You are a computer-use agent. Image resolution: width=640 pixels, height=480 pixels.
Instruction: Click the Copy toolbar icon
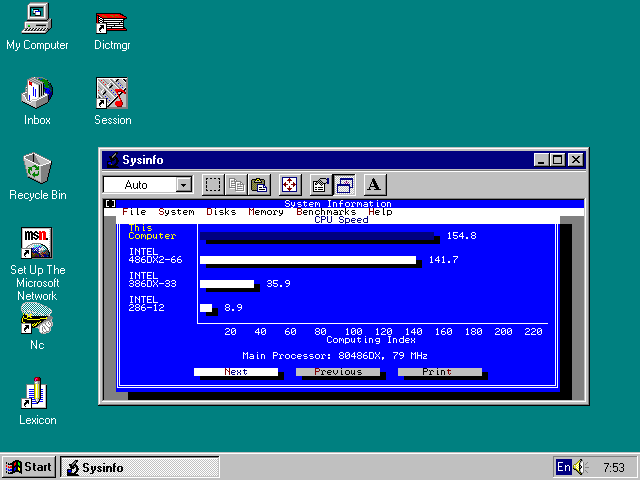(x=236, y=185)
